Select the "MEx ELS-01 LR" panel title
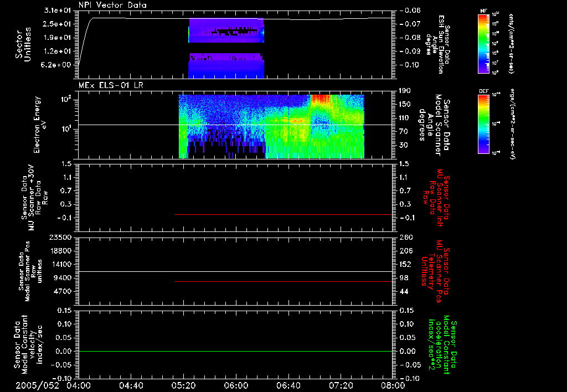 [111, 86]
